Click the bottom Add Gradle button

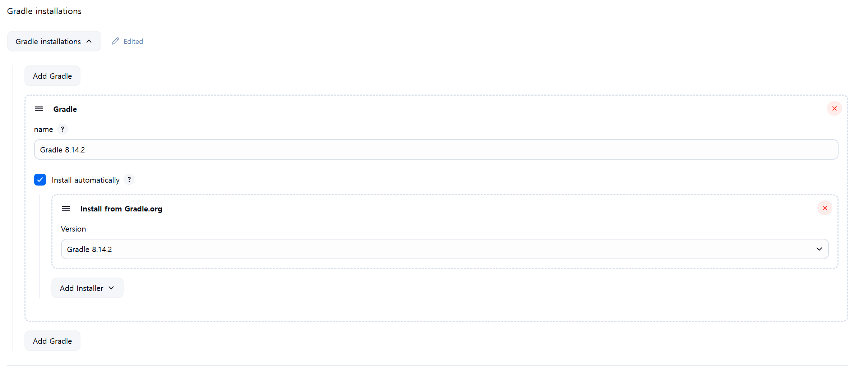52,341
